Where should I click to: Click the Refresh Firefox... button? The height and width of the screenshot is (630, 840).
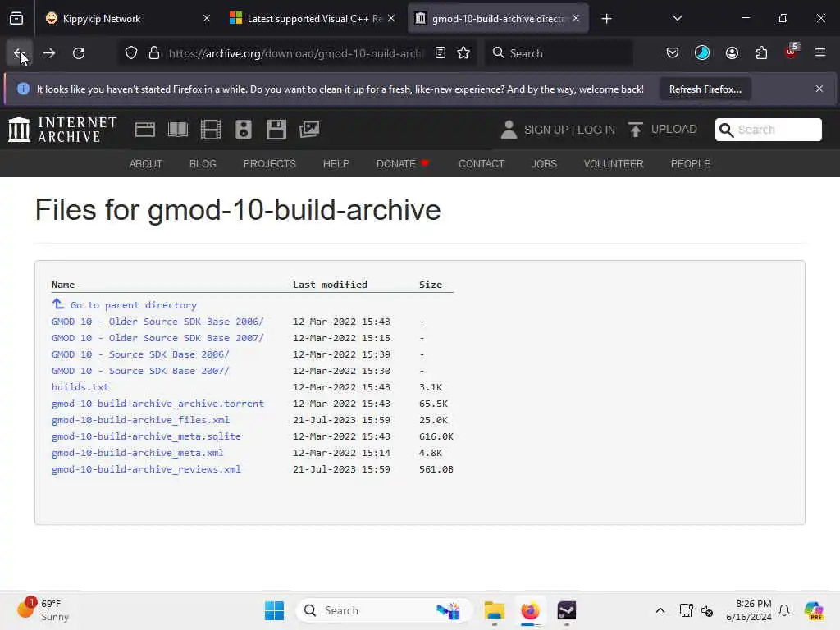705,89
